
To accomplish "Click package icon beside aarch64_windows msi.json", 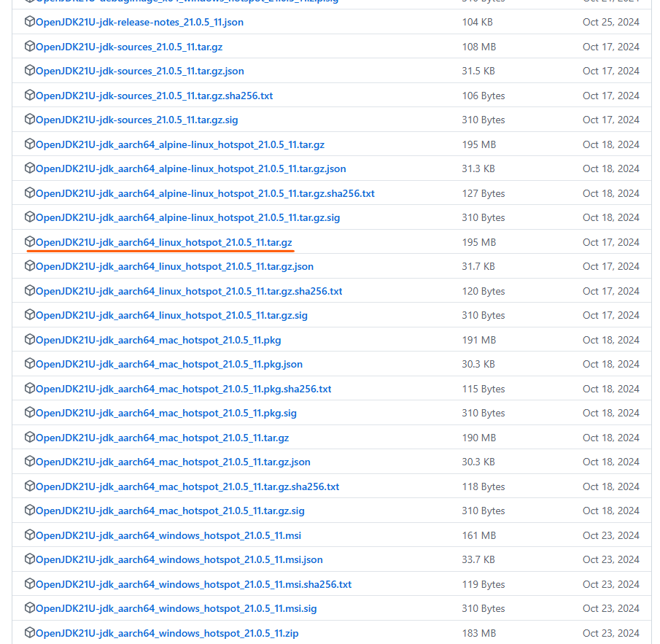I will [x=29, y=559].
